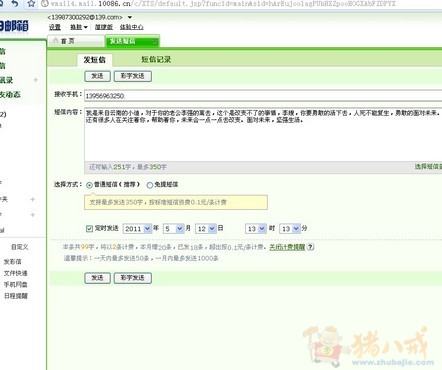This screenshot has width=442, height=370.
Task: Click the 温馨提示 notice line
Action: point(141,258)
